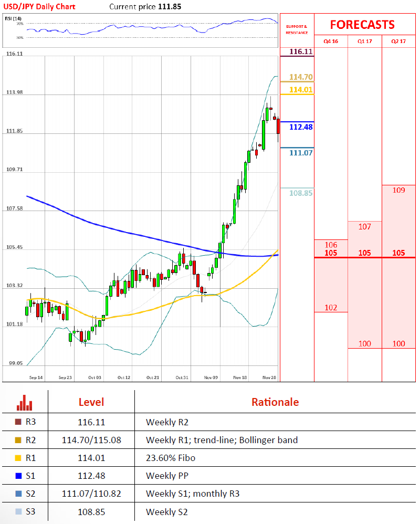This screenshot has height=524, width=420.
Task: Click the 'Q2 17' forecast column header
Action: coord(398,41)
